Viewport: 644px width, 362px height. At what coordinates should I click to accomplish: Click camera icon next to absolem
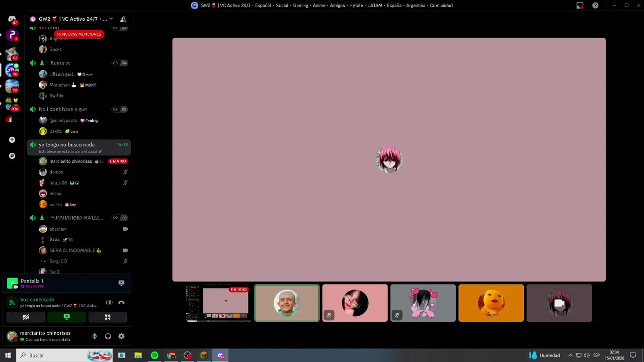point(125,229)
